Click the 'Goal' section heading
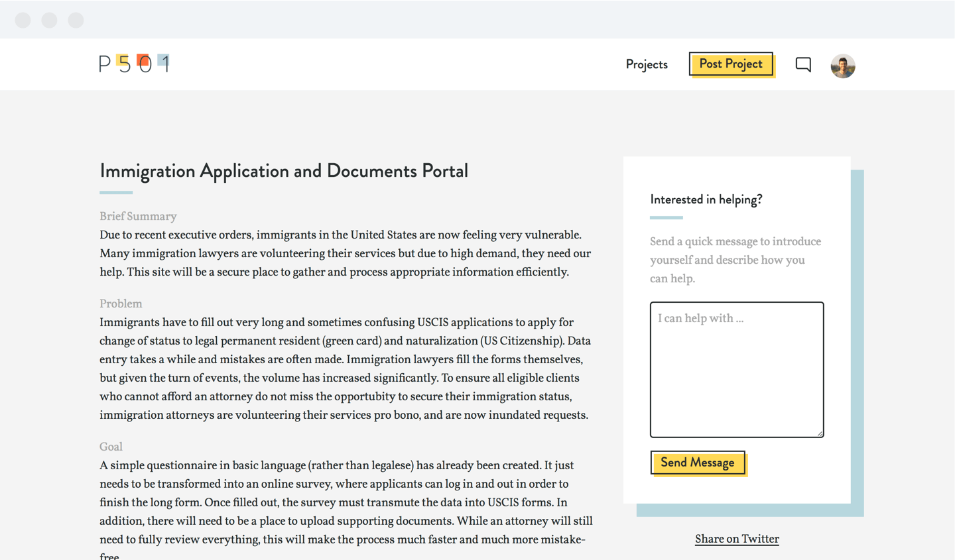The image size is (955, 560). tap(111, 447)
